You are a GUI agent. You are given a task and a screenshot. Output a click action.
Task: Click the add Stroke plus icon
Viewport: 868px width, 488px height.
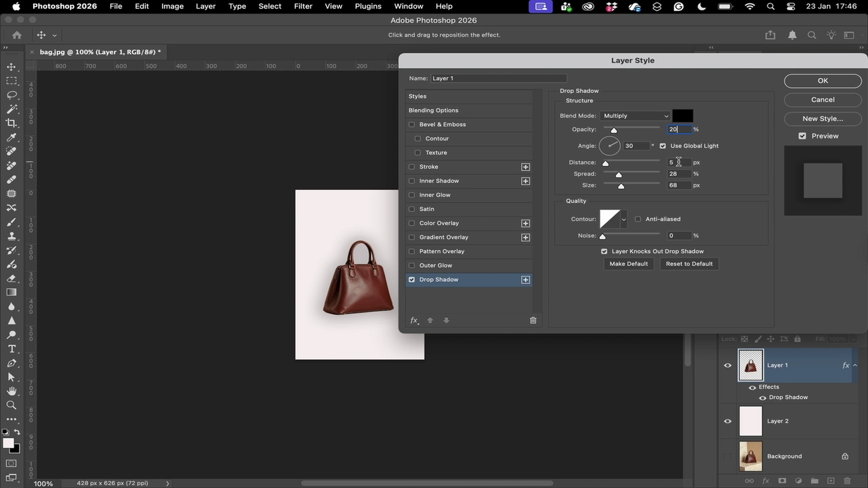[525, 167]
